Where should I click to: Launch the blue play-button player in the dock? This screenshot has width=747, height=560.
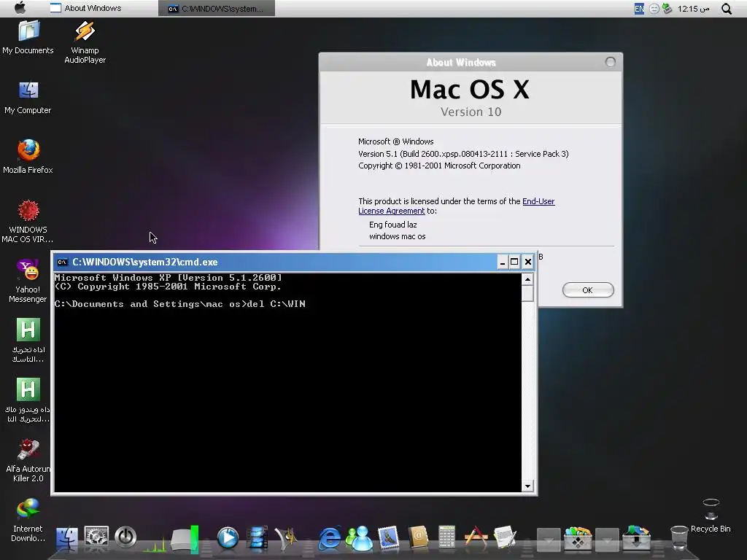point(228,538)
